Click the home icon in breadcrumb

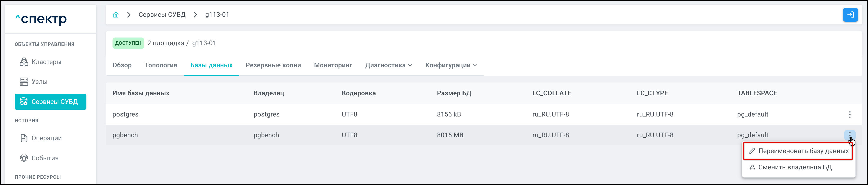click(116, 15)
